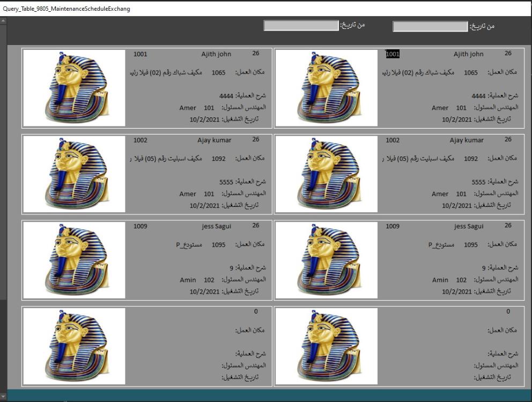This screenshot has width=532, height=402.
Task: Click the highlighted 1001 field in the right card
Action: coord(393,54)
